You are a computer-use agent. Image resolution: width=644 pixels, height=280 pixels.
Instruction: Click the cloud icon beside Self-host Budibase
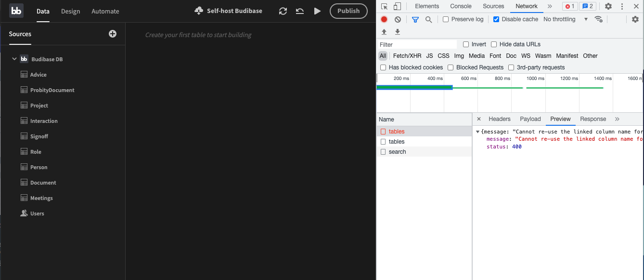click(199, 11)
